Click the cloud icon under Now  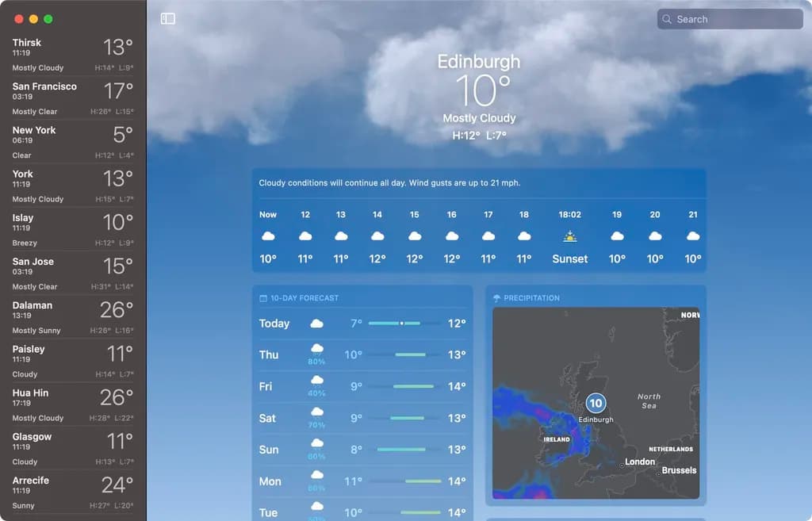coord(268,236)
